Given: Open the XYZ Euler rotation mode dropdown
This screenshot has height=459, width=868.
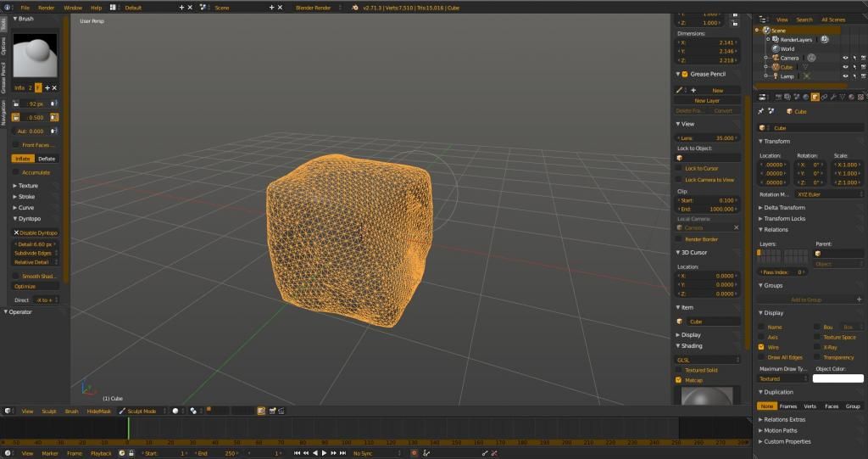Looking at the screenshot, I should point(829,194).
